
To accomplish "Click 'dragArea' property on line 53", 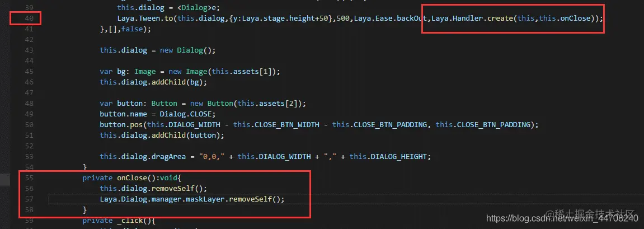I will pyautogui.click(x=168, y=157).
